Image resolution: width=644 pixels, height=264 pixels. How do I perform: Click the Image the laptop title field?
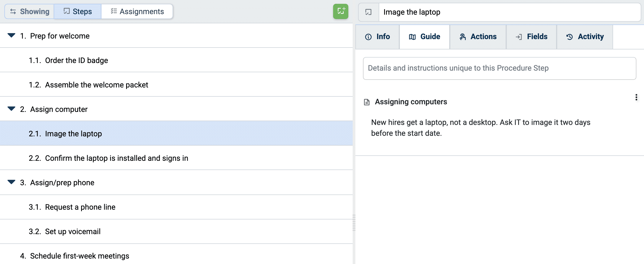coord(509,12)
